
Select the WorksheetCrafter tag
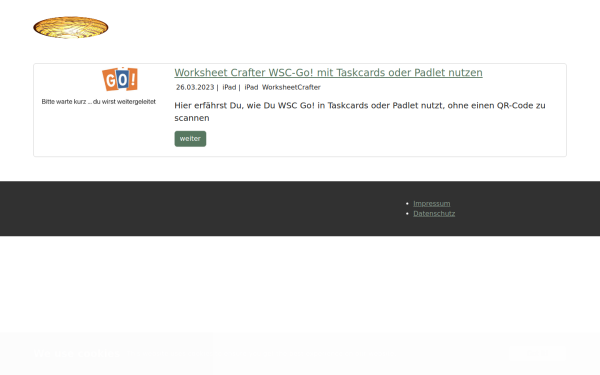tap(291, 87)
